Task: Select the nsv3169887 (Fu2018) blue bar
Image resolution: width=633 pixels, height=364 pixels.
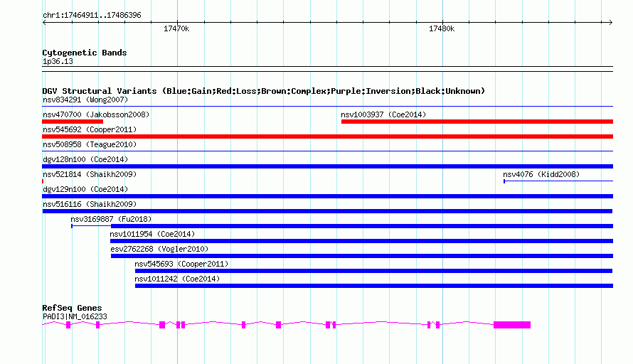Action: [x=362, y=226]
